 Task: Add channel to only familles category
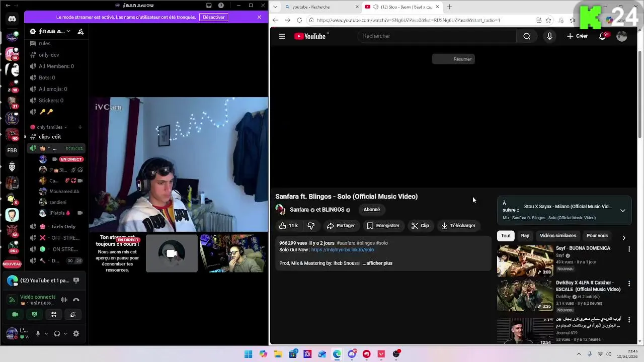80,127
